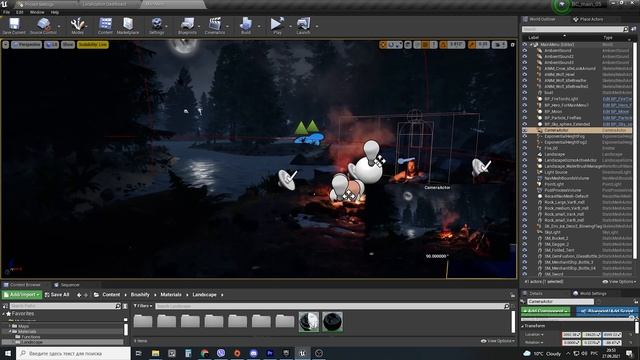Image resolution: width=640 pixels, height=360 pixels.
Task: Click the Play toolbar button
Action: (x=277, y=25)
